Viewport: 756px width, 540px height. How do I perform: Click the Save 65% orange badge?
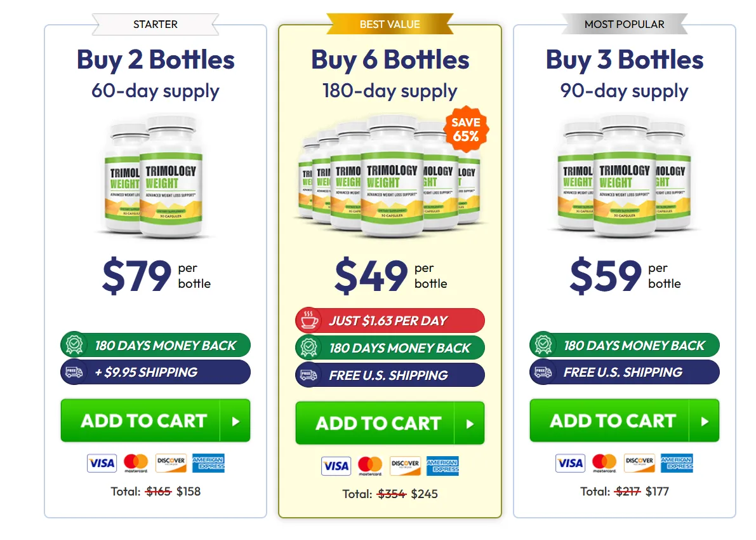[466, 130]
